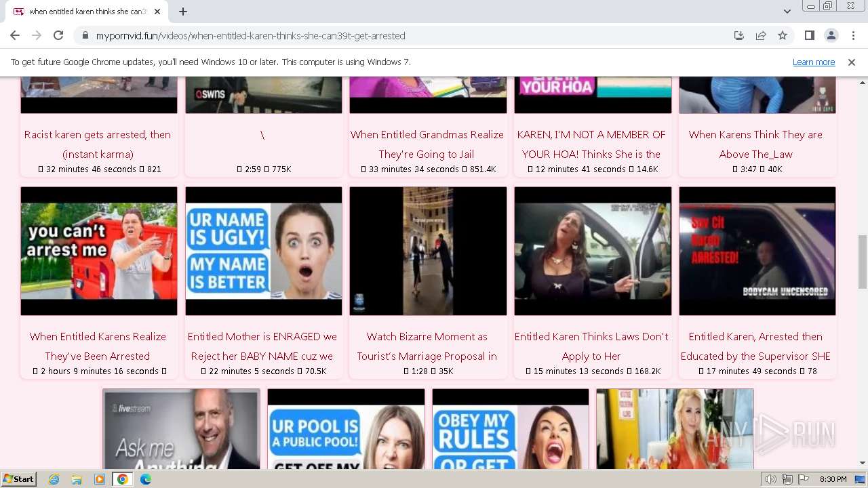Click the scrollbar down arrow
Screen dimensions: 868x488
pos(862,464)
